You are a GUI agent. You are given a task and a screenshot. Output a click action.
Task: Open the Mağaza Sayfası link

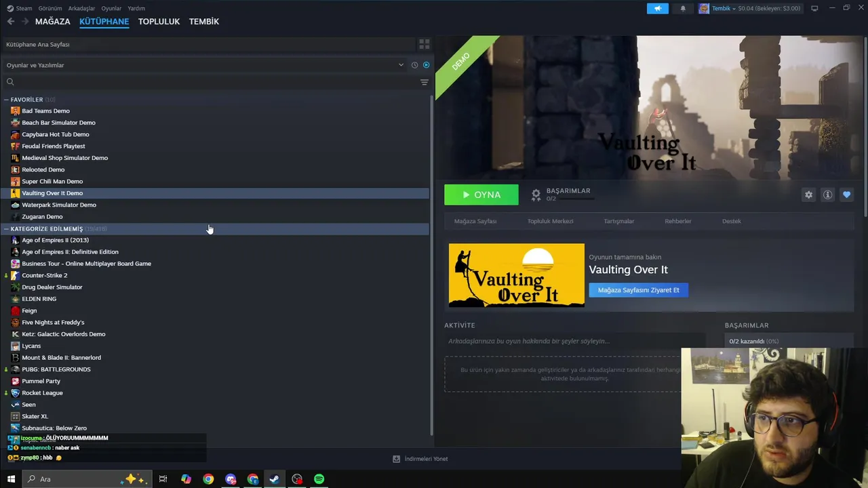[475, 221]
